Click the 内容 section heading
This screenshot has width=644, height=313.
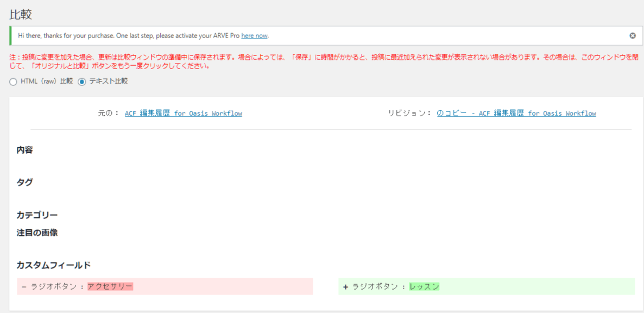tap(24, 150)
